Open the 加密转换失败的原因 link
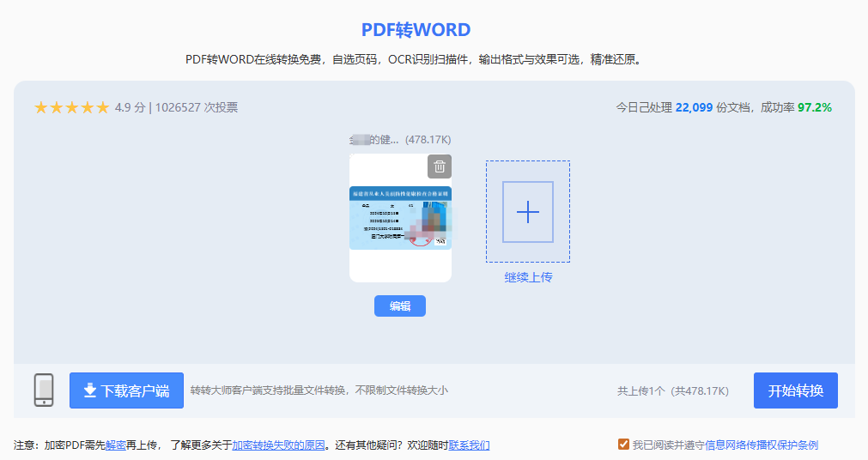 pyautogui.click(x=278, y=445)
